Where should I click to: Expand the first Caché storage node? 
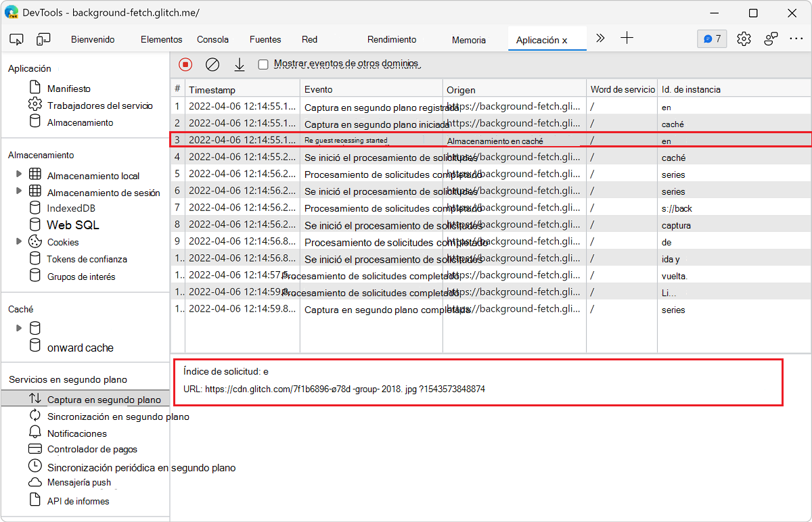[x=19, y=328]
